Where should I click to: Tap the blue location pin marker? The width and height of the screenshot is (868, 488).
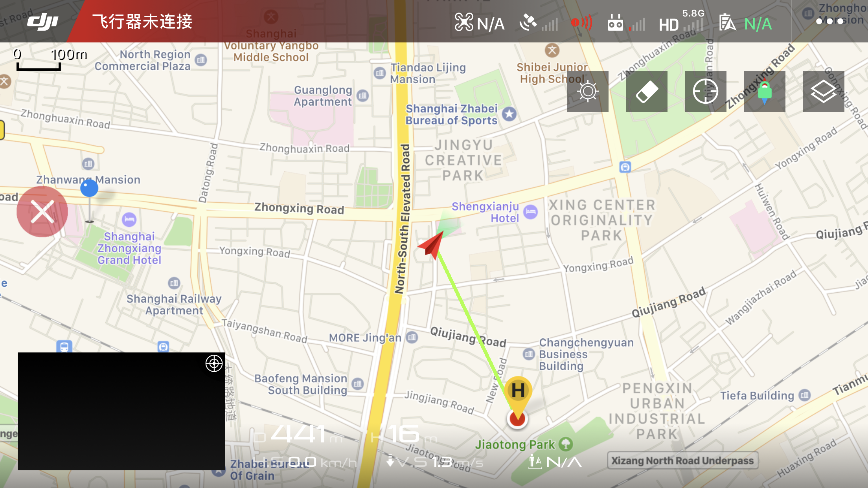(89, 189)
